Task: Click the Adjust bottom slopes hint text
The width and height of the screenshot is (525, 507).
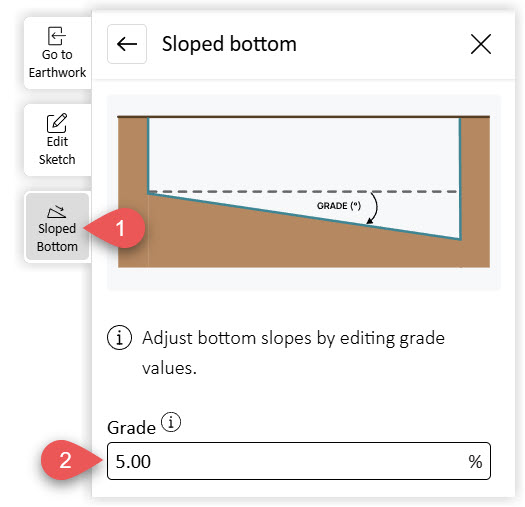Action: [293, 353]
